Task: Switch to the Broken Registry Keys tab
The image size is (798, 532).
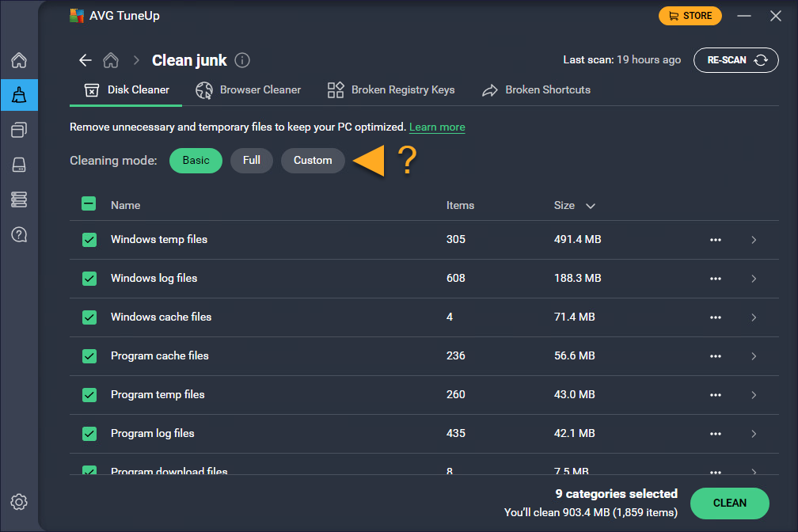Action: pos(391,90)
